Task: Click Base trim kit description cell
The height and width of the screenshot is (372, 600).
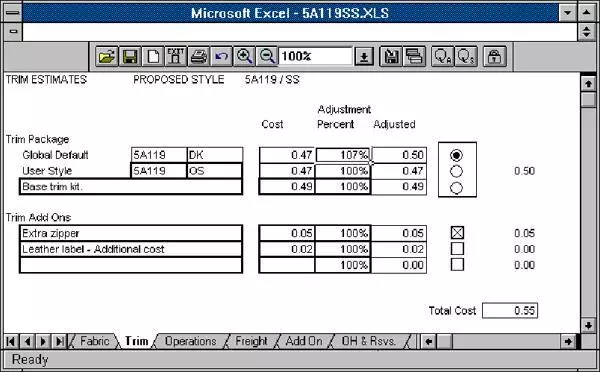Action: coord(131,187)
